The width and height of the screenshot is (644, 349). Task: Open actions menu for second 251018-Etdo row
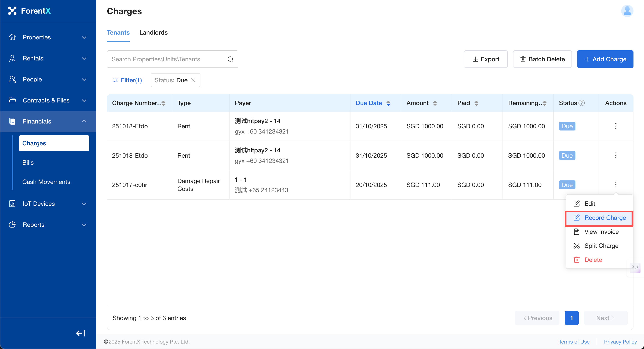click(616, 155)
